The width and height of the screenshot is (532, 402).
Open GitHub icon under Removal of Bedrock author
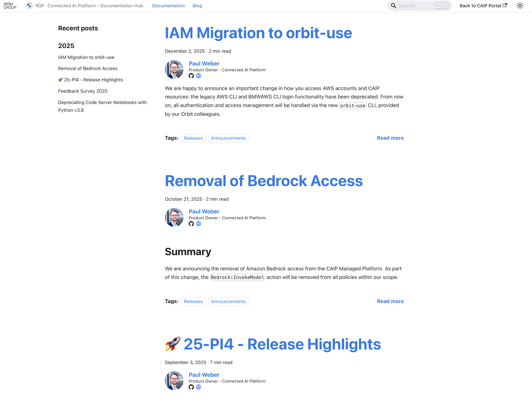[191, 224]
